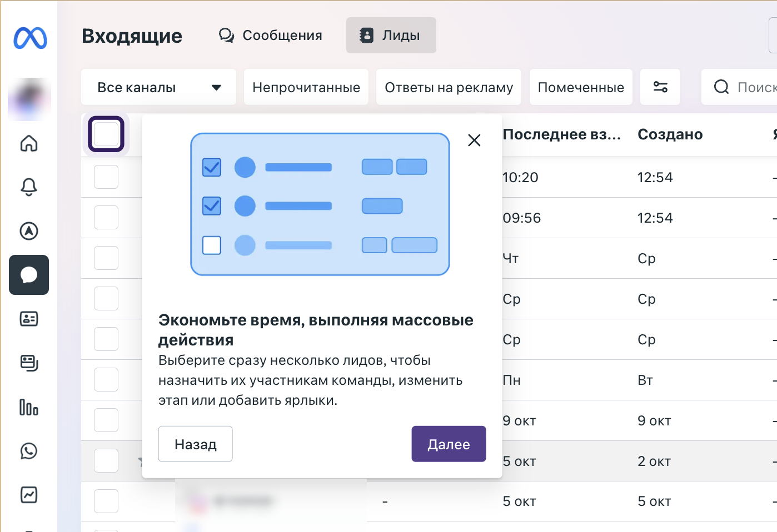Open the Meta logo home link

(30, 38)
